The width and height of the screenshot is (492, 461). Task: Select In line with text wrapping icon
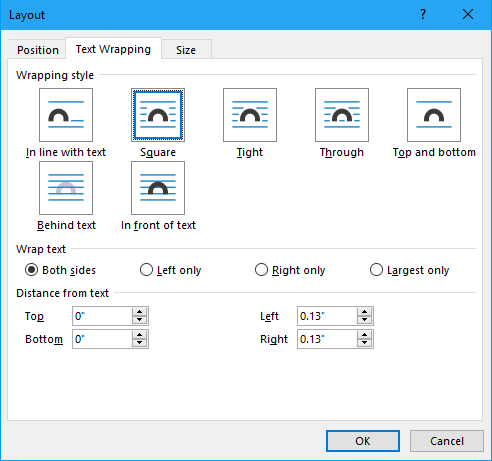pos(66,115)
